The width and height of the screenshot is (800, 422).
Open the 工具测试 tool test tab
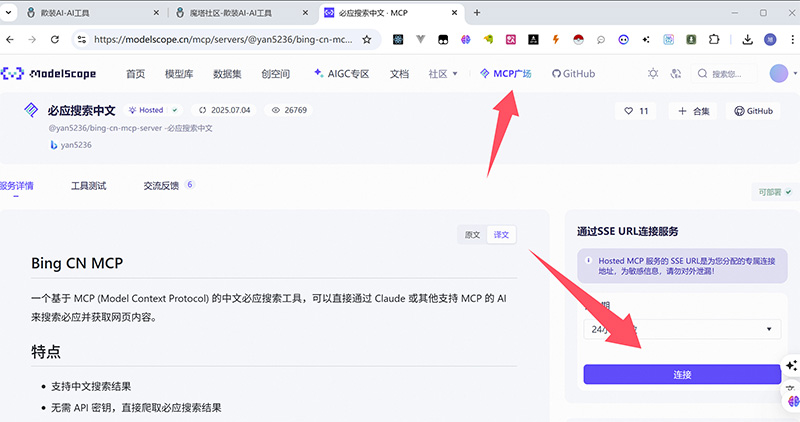click(x=89, y=186)
